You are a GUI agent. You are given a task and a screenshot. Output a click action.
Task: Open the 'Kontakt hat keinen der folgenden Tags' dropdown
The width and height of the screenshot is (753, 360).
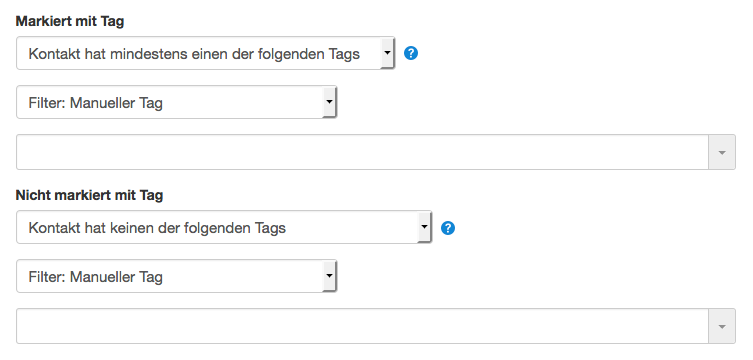(224, 228)
